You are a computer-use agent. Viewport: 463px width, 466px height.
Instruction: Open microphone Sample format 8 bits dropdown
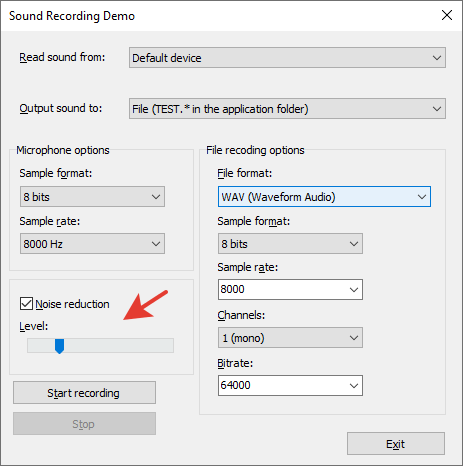click(92, 197)
